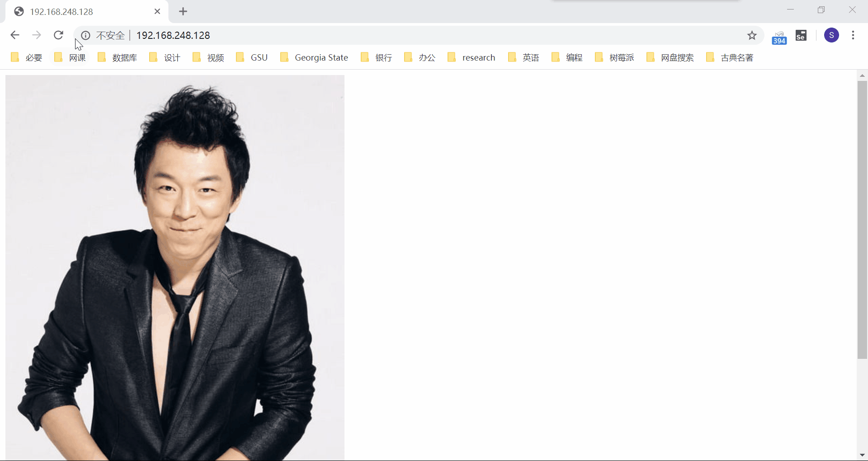Screen dimensions: 868x461
Task: Open the Selenium extension icon
Action: coord(801,35)
